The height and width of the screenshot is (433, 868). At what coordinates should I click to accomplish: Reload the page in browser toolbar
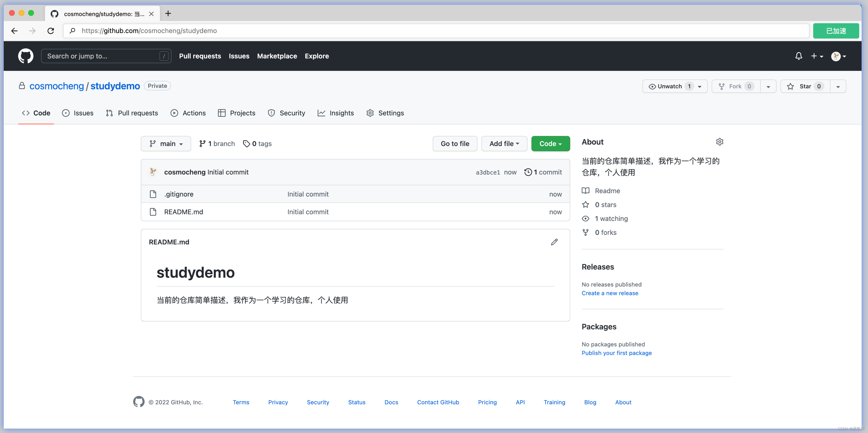click(x=51, y=31)
